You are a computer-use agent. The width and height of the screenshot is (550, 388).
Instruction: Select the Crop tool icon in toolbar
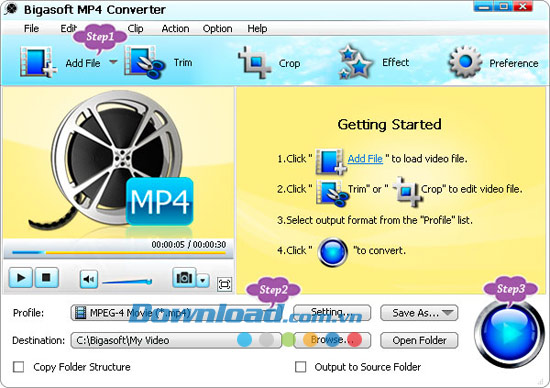point(255,62)
